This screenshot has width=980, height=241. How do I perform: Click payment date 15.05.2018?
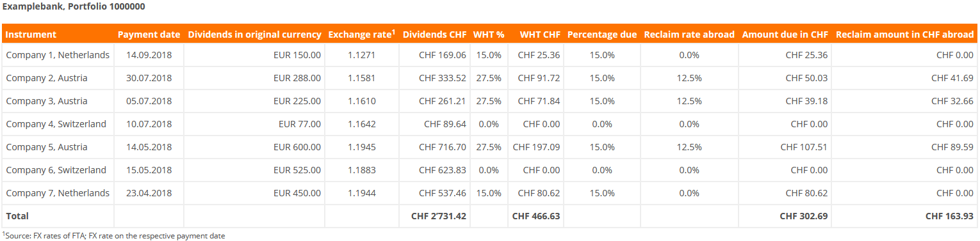click(x=149, y=170)
